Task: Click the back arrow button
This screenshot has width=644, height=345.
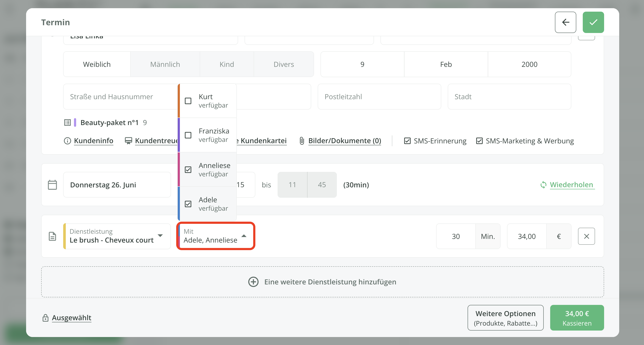Action: 565,22
